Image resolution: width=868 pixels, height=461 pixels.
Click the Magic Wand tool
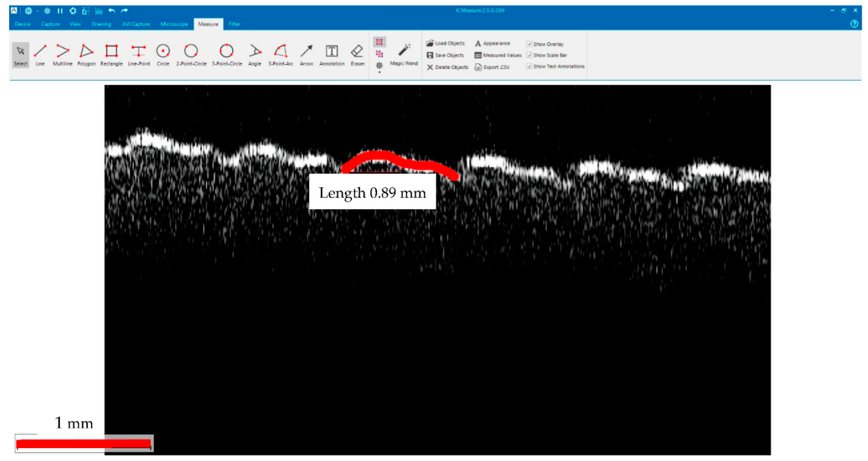tap(404, 54)
